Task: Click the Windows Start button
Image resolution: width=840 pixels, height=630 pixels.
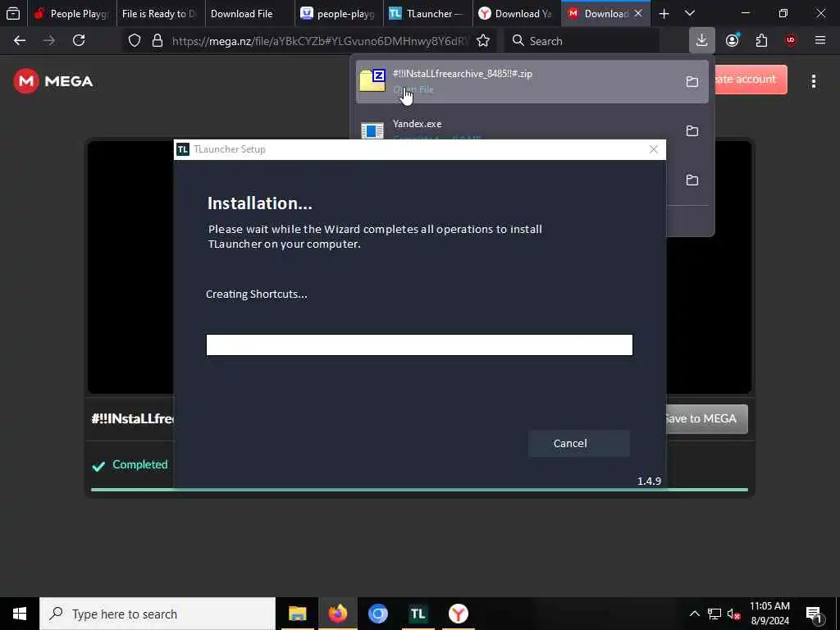Action: [20, 614]
